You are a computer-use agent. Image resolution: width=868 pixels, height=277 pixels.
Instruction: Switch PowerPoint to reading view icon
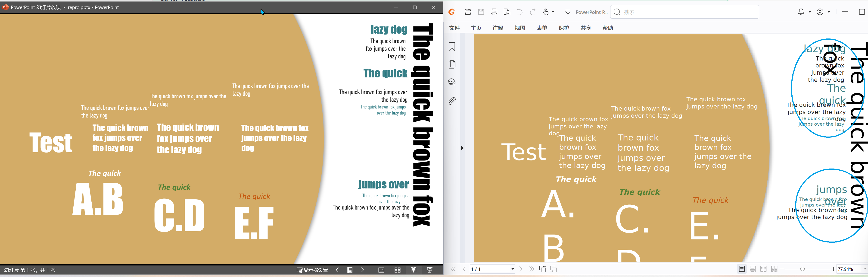click(414, 270)
